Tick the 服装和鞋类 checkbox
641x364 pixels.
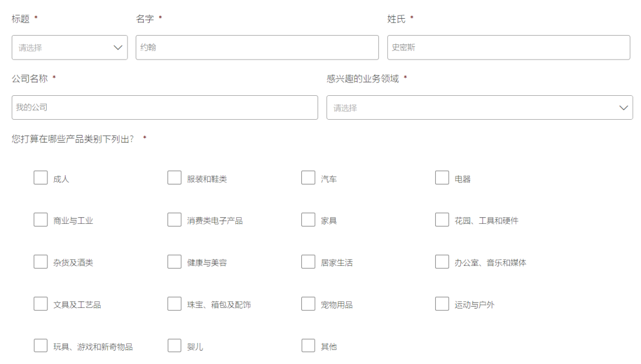174,178
